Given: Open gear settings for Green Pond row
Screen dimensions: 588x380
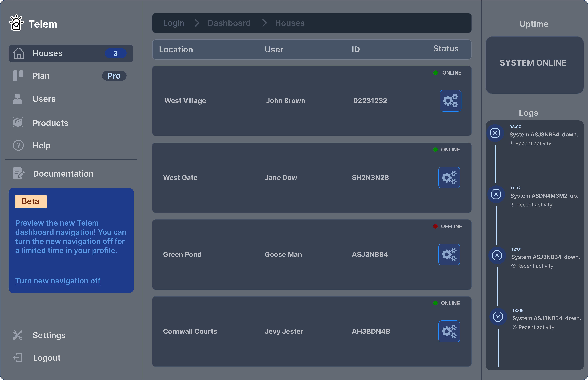Looking at the screenshot, I should (449, 254).
